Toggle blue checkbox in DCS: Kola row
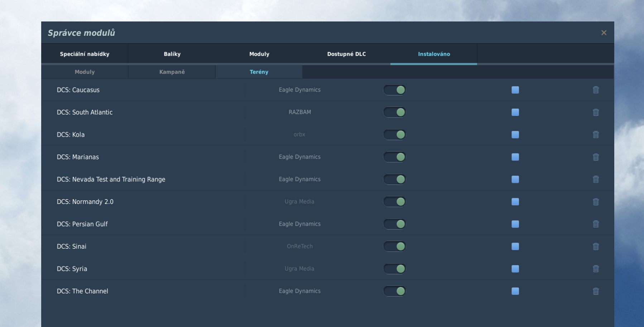The width and height of the screenshot is (644, 327). point(515,135)
